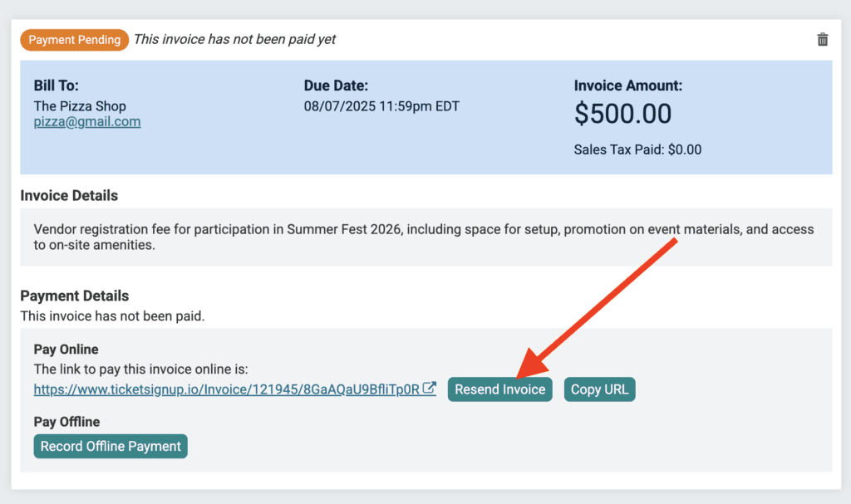Click the Bill To label

(x=56, y=86)
